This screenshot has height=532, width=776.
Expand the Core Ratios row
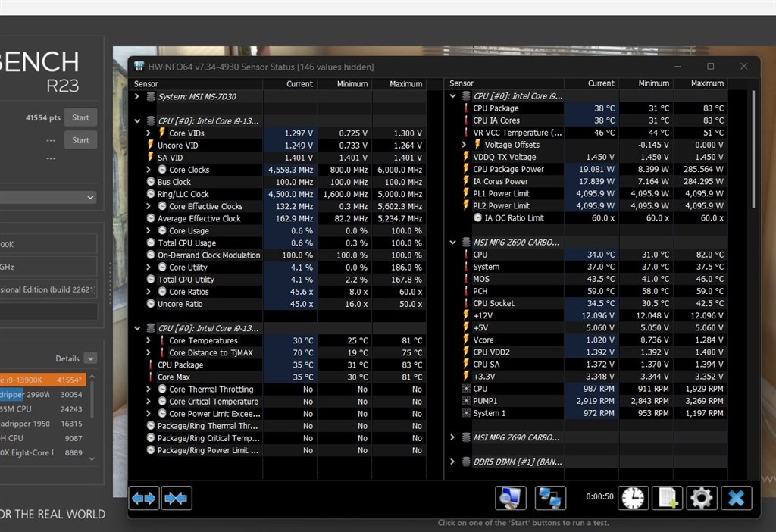tap(148, 292)
